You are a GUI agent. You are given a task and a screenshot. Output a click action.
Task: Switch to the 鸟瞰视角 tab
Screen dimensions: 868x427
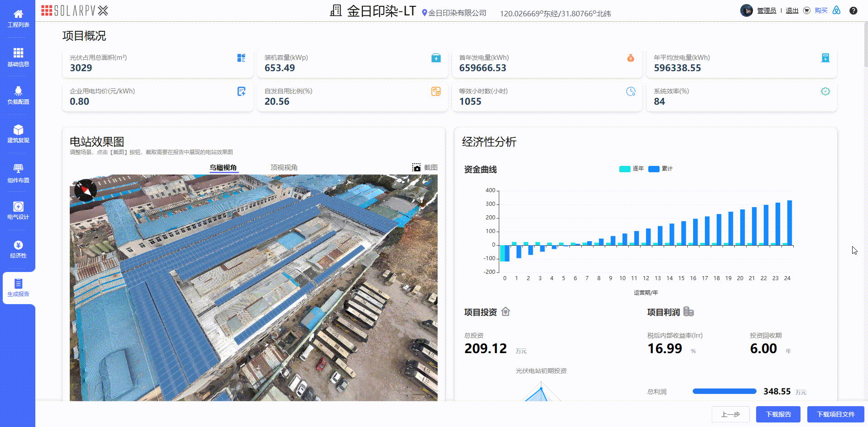[223, 167]
